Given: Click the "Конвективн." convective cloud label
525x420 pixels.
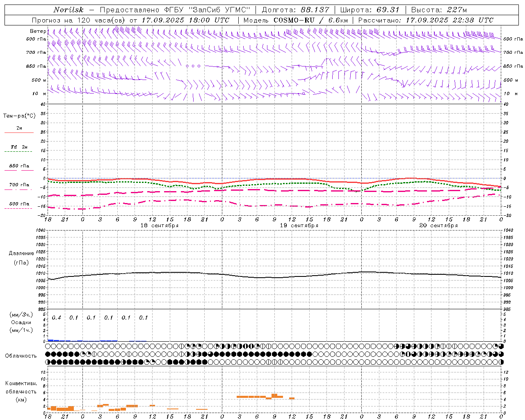Looking at the screenshot, I should click(x=21, y=383).
